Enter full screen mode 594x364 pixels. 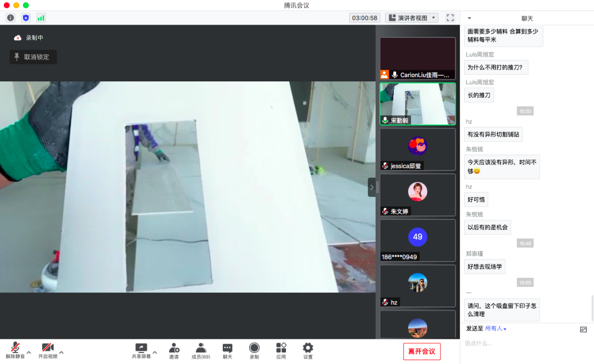coord(450,18)
